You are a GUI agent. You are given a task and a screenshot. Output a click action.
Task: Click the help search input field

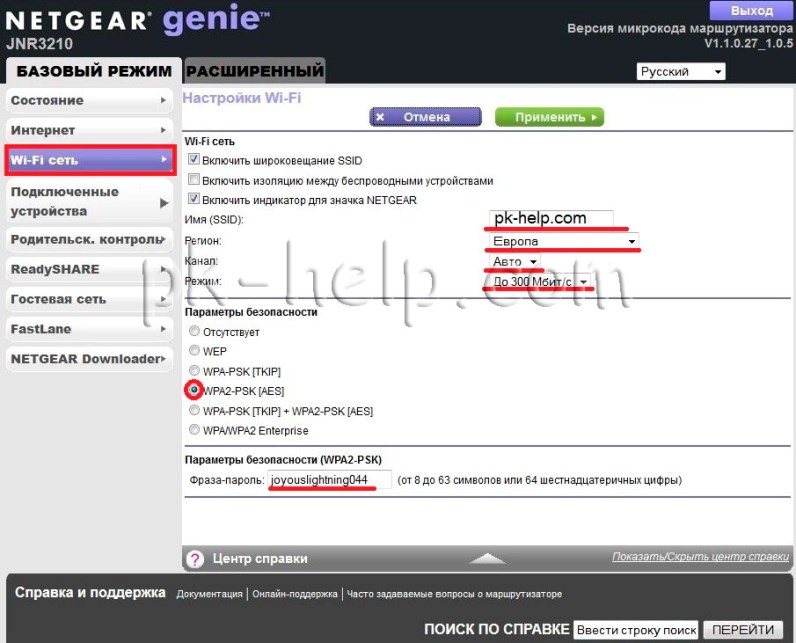pyautogui.click(x=636, y=630)
